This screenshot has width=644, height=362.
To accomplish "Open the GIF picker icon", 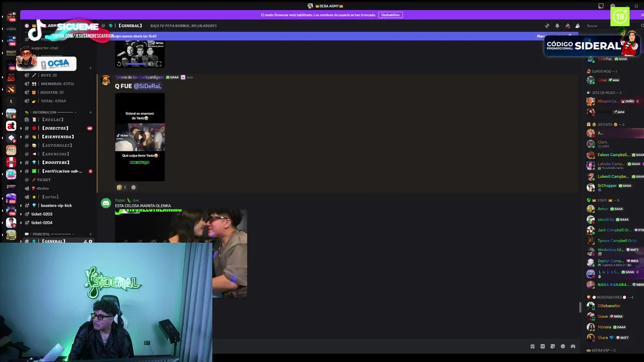I will point(542,346).
